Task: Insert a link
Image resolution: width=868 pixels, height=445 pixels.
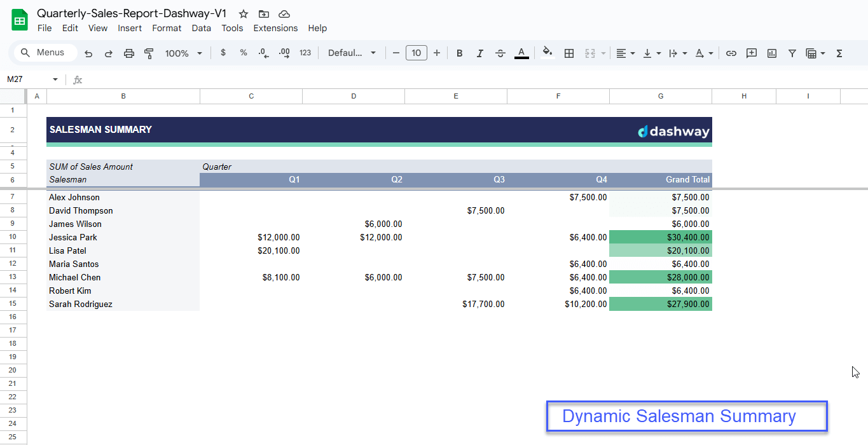Action: coord(731,53)
